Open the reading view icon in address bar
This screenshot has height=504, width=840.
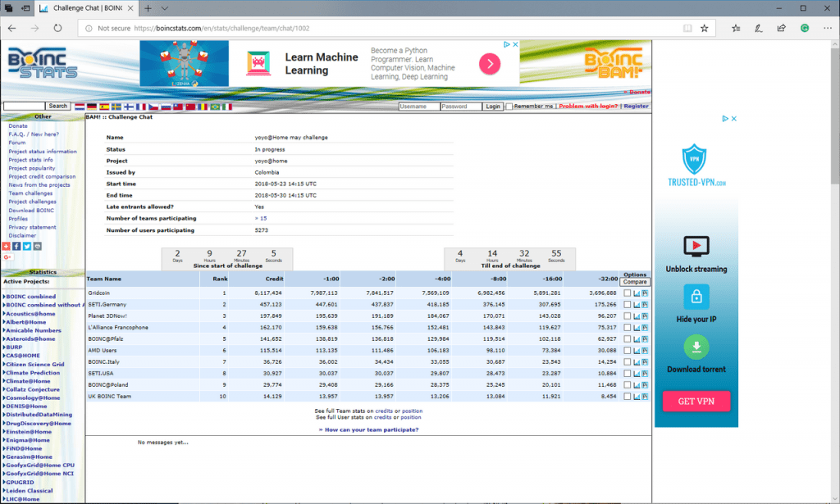[687, 29]
